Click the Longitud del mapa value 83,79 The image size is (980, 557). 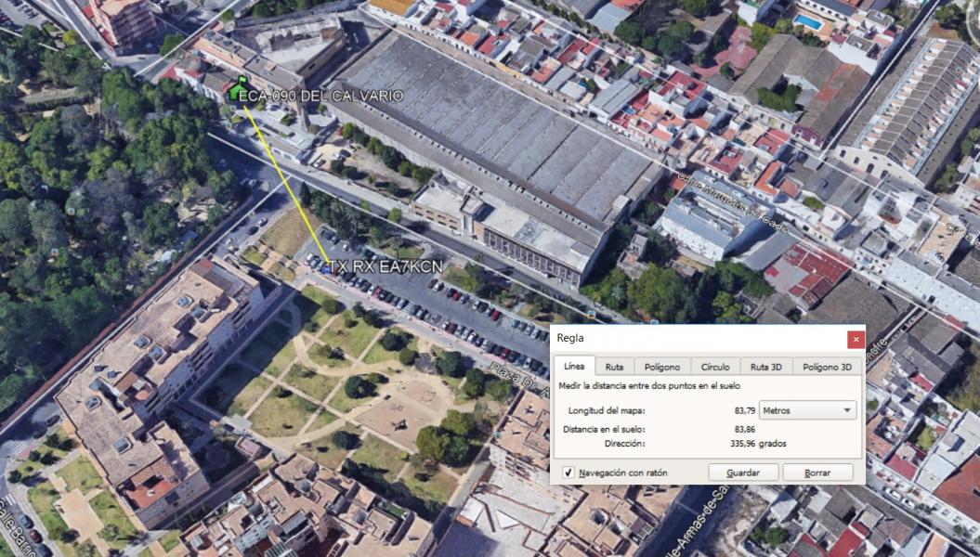coord(740,410)
